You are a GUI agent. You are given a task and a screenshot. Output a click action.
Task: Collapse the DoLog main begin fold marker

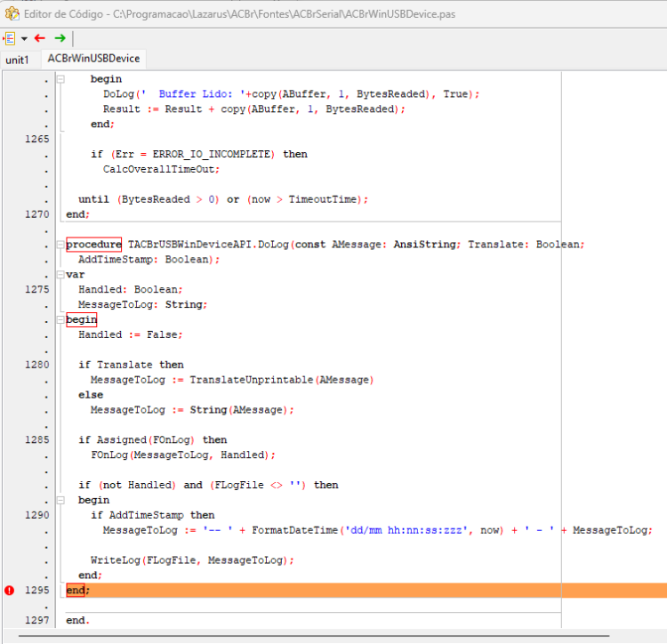pos(60,320)
